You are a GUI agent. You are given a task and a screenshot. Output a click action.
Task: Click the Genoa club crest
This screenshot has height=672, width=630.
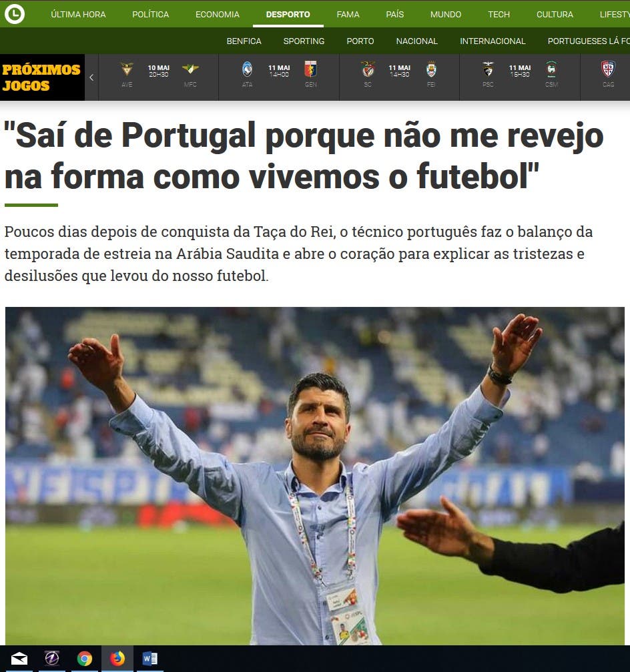tap(311, 69)
